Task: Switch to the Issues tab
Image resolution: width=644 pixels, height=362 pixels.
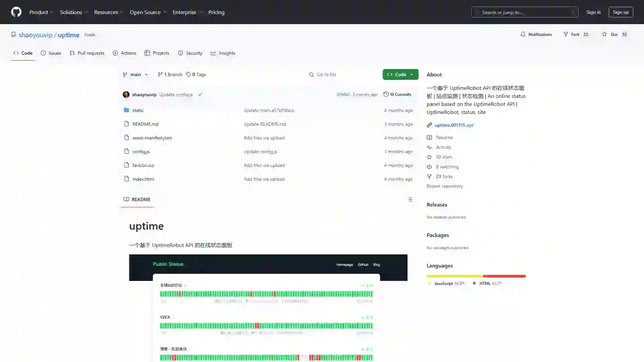Action: [x=51, y=53]
